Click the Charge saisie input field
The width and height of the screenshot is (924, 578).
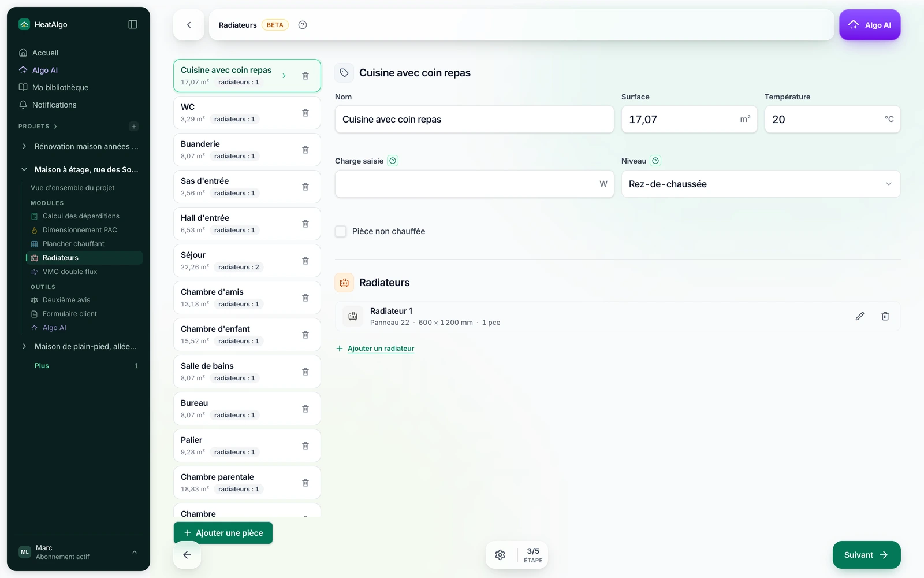click(474, 184)
